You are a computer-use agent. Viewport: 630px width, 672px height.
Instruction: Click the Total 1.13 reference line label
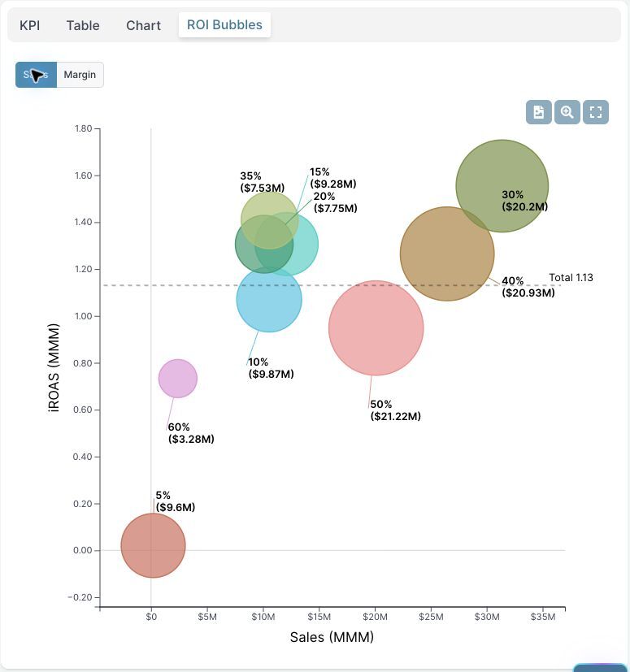[571, 277]
